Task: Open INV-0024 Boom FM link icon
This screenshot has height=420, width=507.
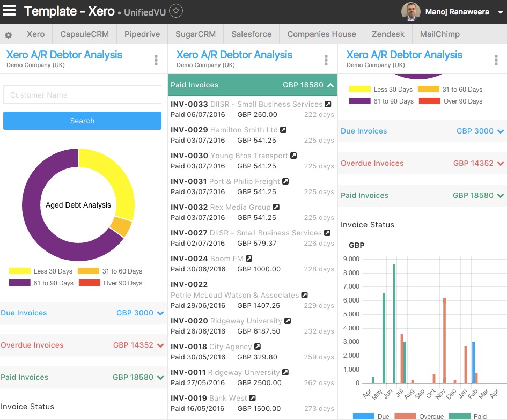Action: (249, 259)
